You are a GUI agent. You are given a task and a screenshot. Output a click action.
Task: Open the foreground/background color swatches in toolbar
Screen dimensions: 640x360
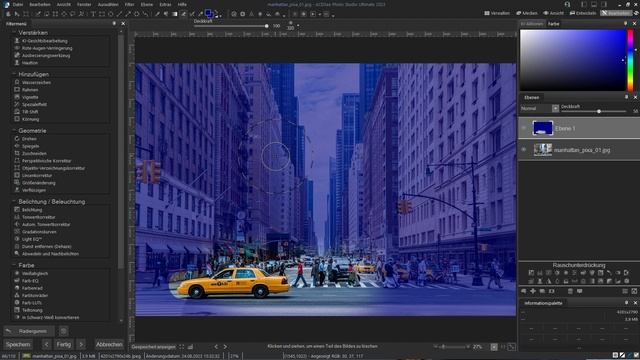(209, 14)
